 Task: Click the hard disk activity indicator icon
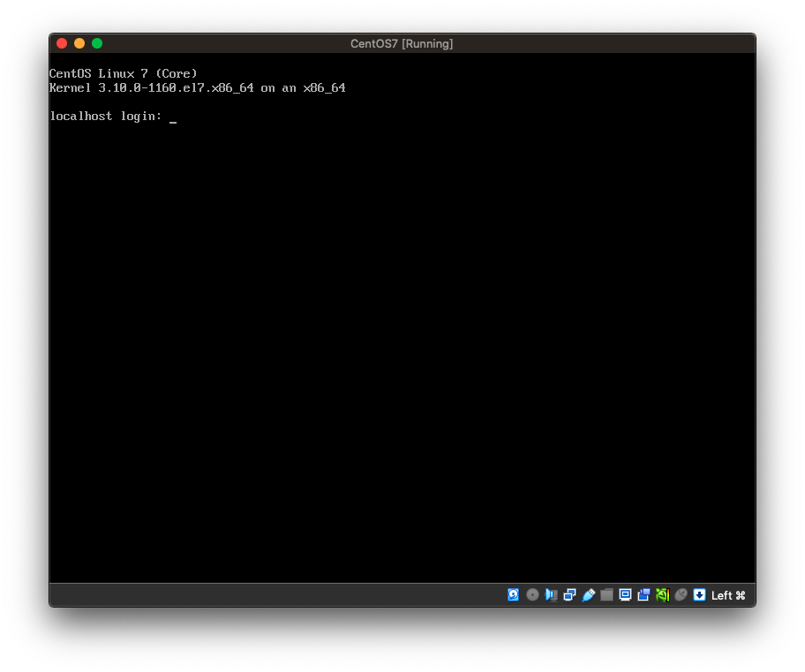pyautogui.click(x=514, y=595)
